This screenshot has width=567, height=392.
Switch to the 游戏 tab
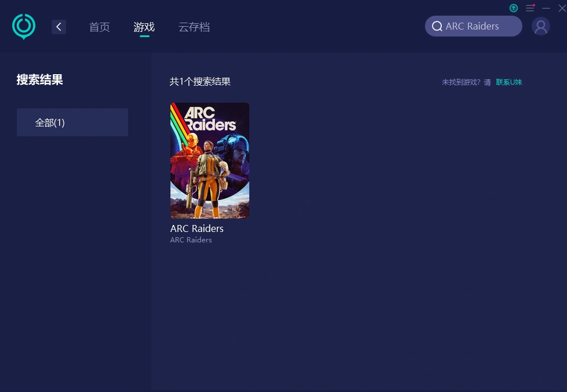(144, 27)
